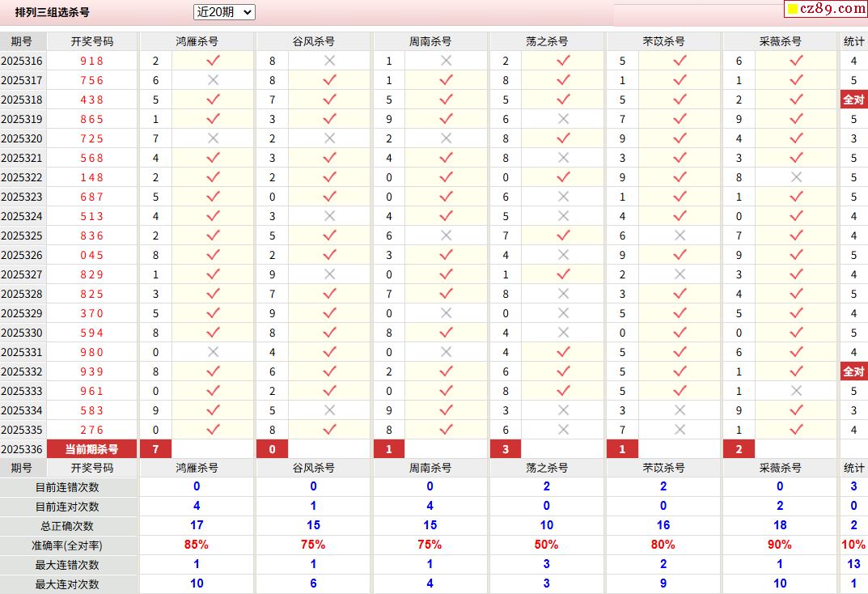
Task: Click the top 鸿雁杀号 column header
Action: (x=197, y=41)
